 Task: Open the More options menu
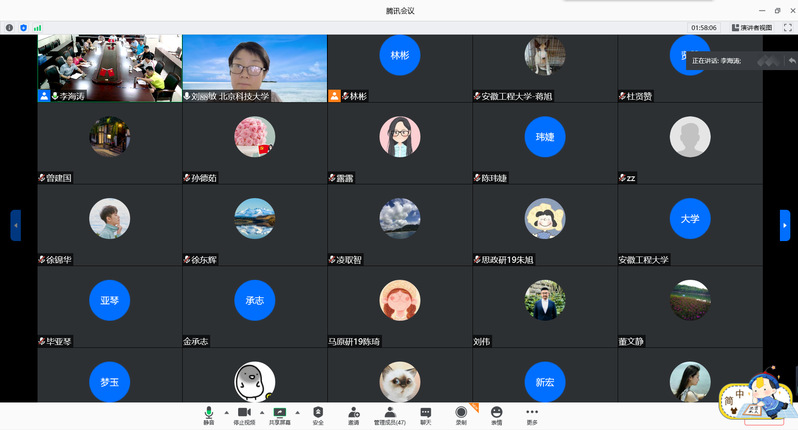click(x=532, y=413)
